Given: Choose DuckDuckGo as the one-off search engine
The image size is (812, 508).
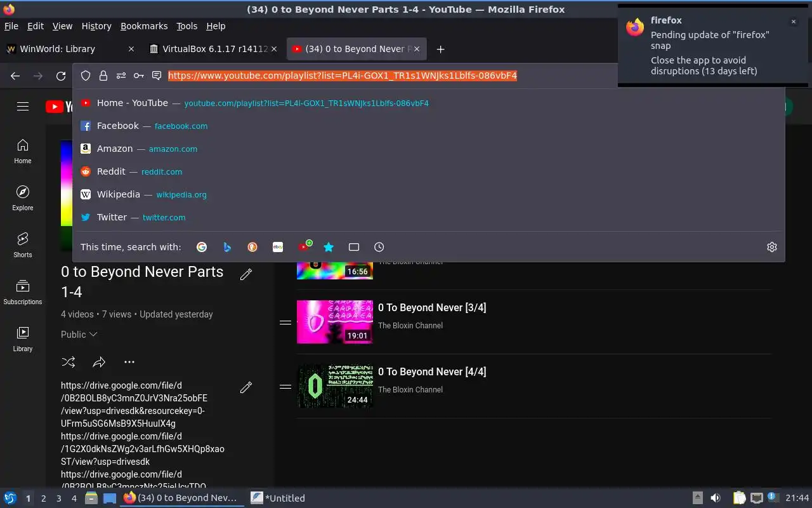Looking at the screenshot, I should pyautogui.click(x=252, y=247).
